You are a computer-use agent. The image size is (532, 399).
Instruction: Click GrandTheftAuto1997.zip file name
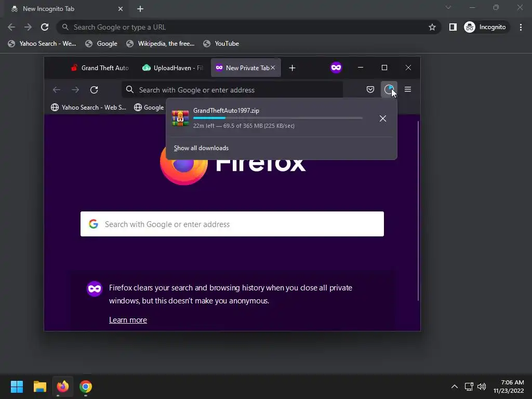pos(227,111)
